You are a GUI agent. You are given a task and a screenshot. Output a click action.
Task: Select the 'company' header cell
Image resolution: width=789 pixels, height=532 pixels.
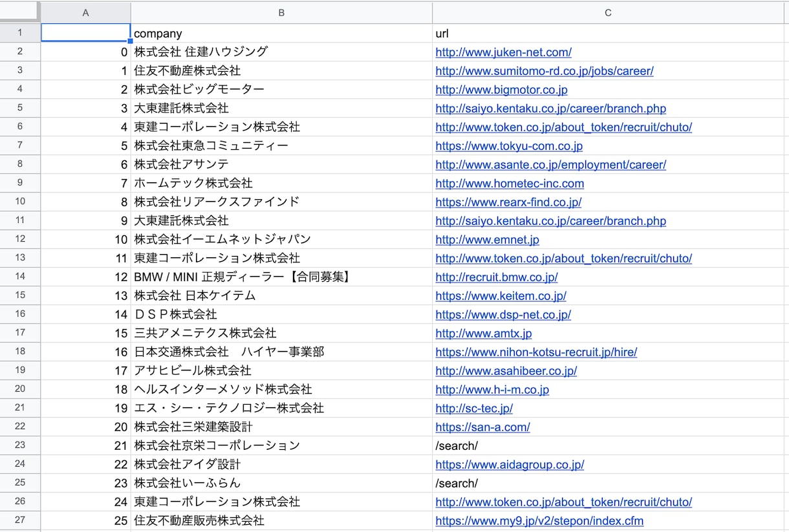(x=281, y=34)
